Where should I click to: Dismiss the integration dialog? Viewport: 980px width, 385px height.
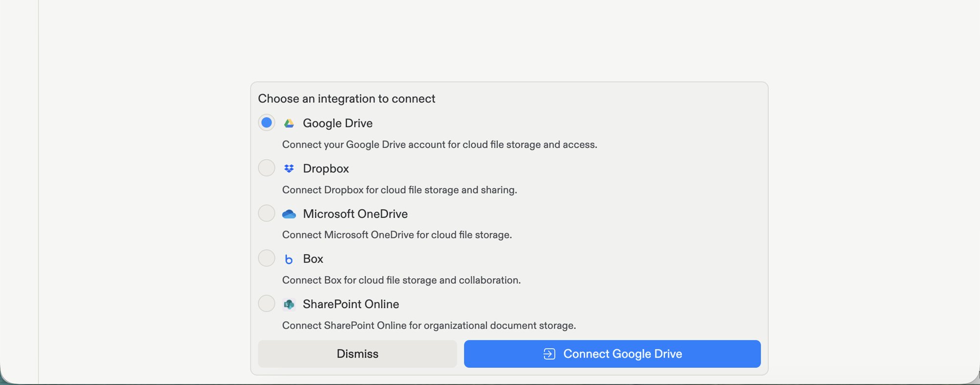pos(358,354)
